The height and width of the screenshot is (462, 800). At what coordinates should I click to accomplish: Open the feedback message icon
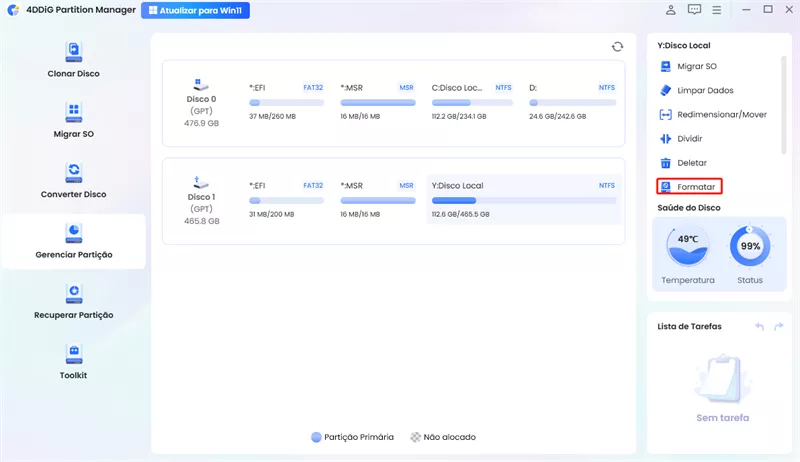click(x=694, y=10)
